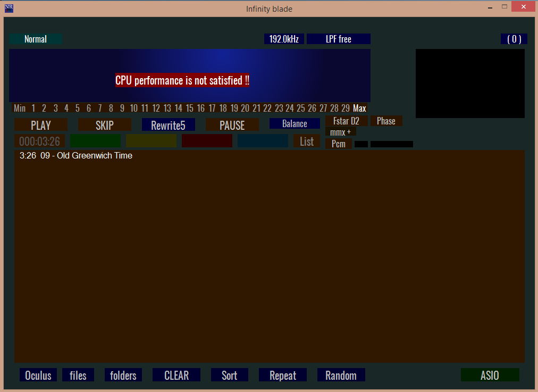This screenshot has height=392, width=538.
Task: Click the dark teal color box
Action: point(263,141)
